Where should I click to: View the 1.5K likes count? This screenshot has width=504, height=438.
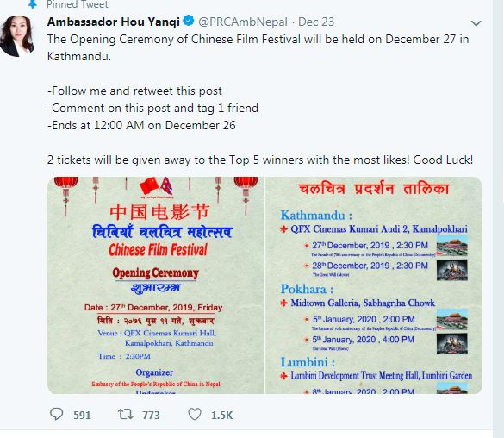(x=221, y=416)
